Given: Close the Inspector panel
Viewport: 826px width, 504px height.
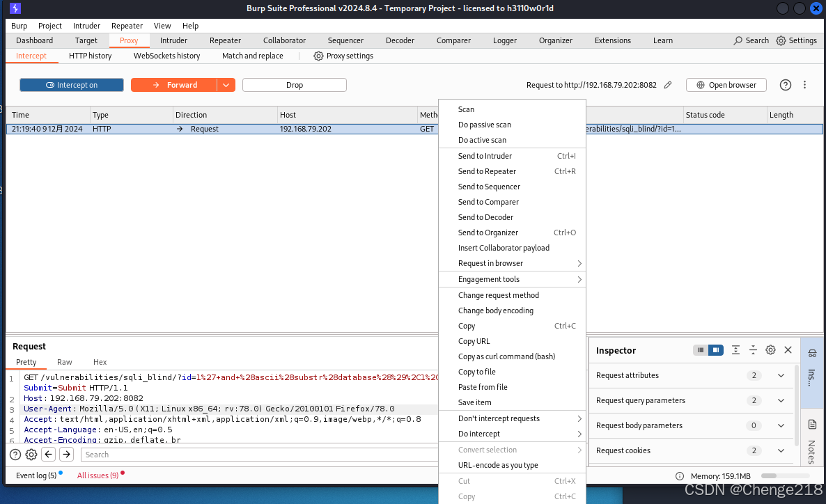Looking at the screenshot, I should point(788,349).
